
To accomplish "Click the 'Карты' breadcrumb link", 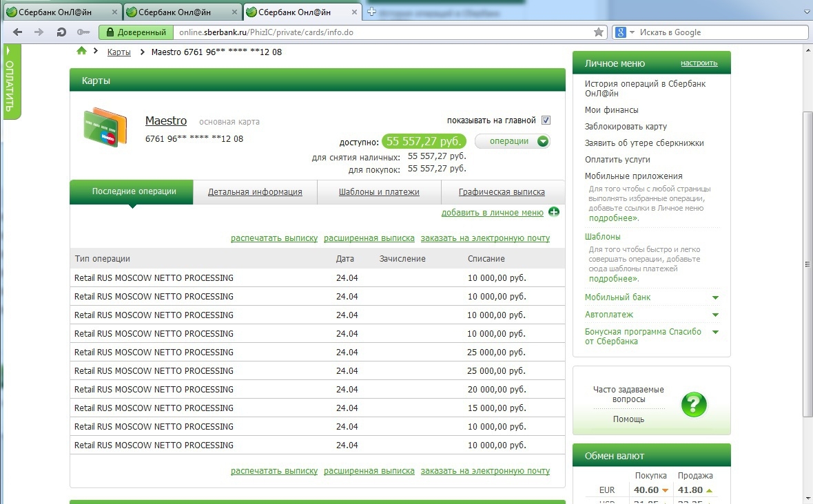I will coord(119,52).
